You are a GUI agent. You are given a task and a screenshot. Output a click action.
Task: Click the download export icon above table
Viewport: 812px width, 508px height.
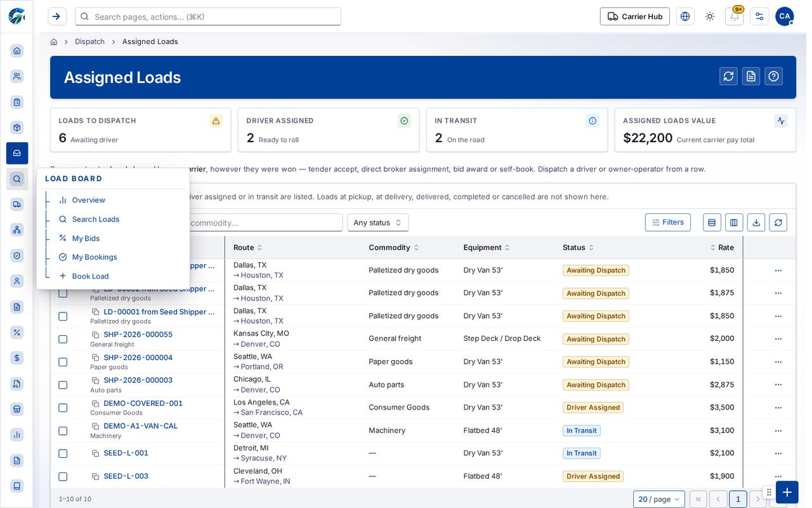[x=756, y=222]
